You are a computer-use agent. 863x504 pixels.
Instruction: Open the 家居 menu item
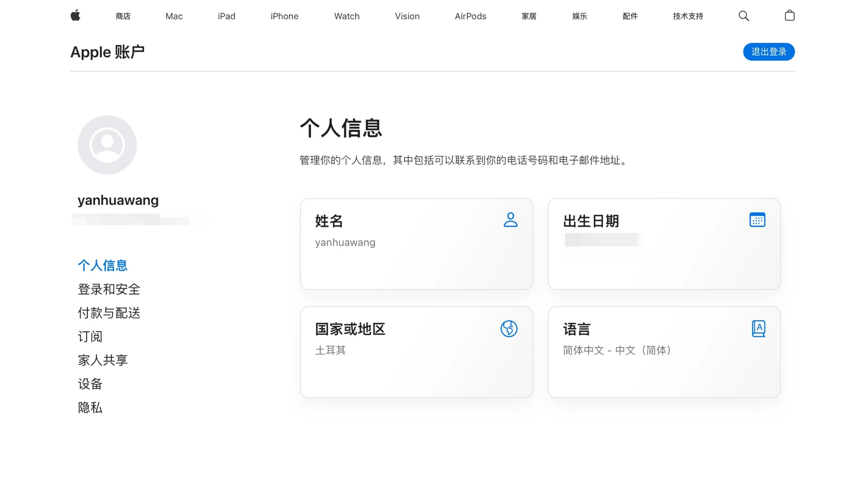click(x=529, y=16)
